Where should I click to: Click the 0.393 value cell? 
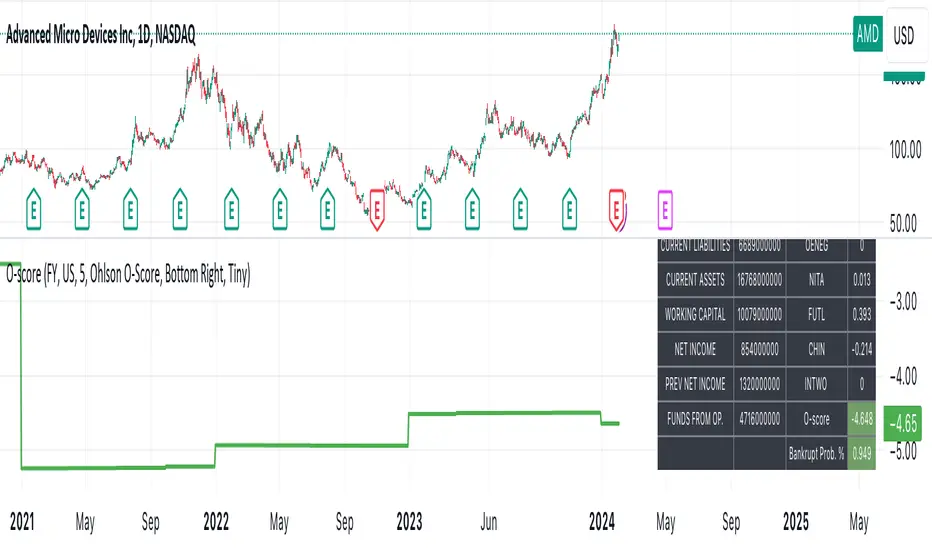tap(861, 314)
